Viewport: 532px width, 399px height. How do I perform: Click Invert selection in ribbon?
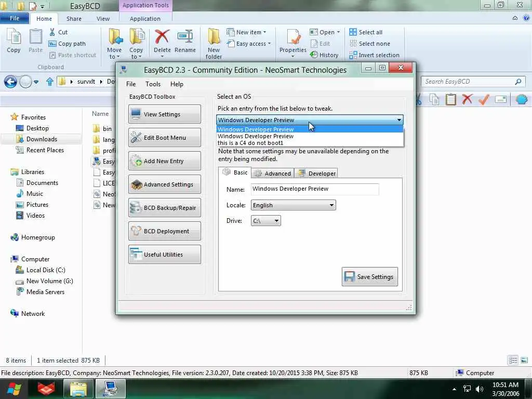click(x=375, y=55)
